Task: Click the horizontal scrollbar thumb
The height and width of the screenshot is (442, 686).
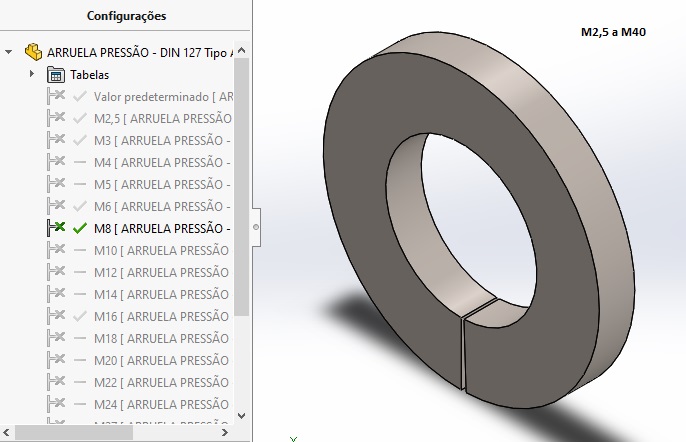Action: click(74, 432)
